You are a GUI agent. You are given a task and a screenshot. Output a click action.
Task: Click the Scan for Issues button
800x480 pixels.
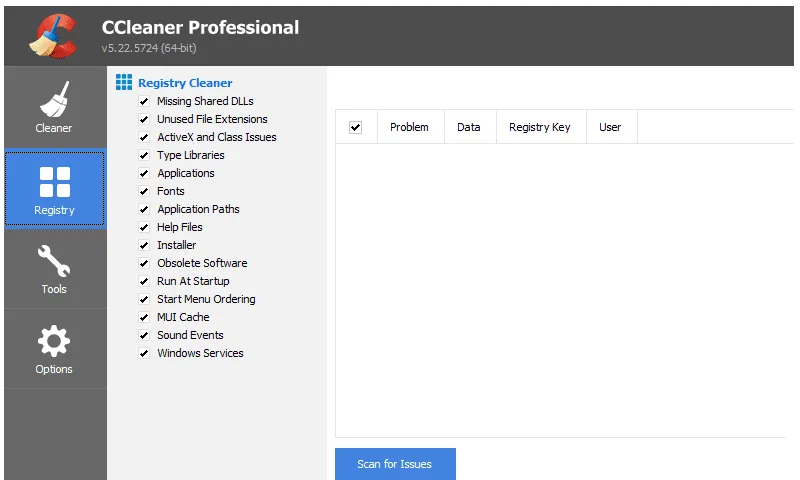[x=395, y=464]
